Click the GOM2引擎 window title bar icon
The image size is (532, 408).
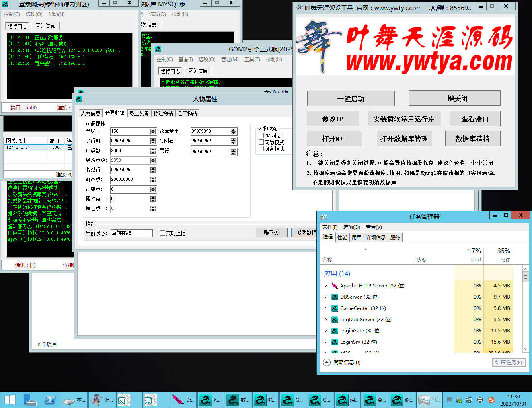(158, 49)
